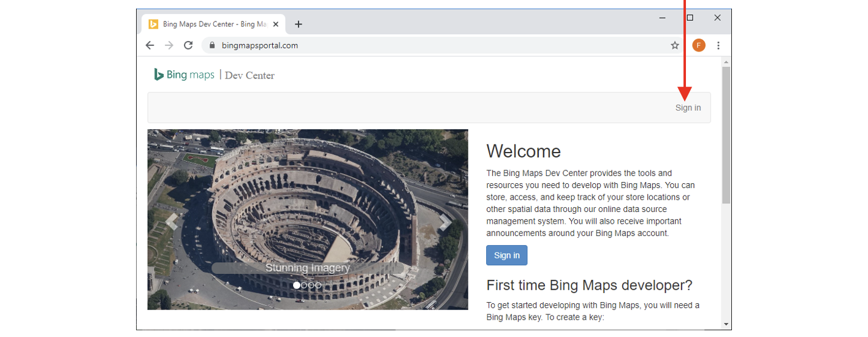Click the vertical scrollbar thumb

tap(726, 135)
